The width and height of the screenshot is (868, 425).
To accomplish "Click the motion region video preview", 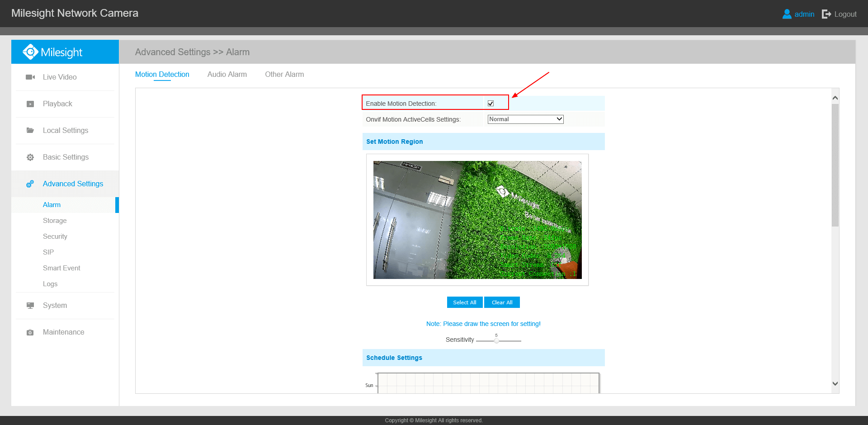I will coord(477,220).
